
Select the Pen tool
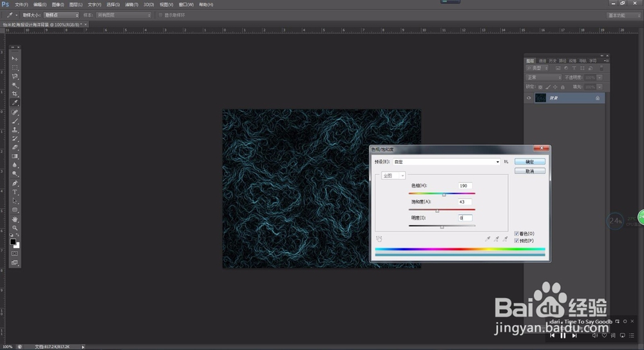pyautogui.click(x=15, y=184)
